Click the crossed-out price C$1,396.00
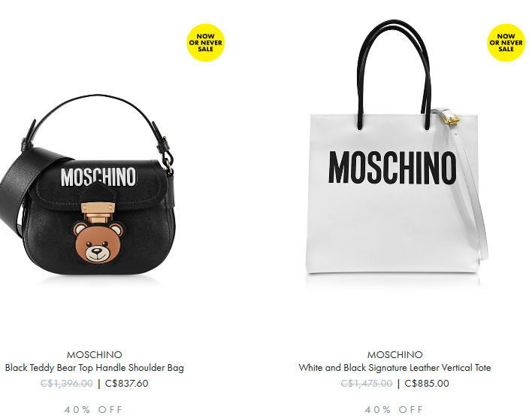The height and width of the screenshot is (416, 532). [x=66, y=384]
